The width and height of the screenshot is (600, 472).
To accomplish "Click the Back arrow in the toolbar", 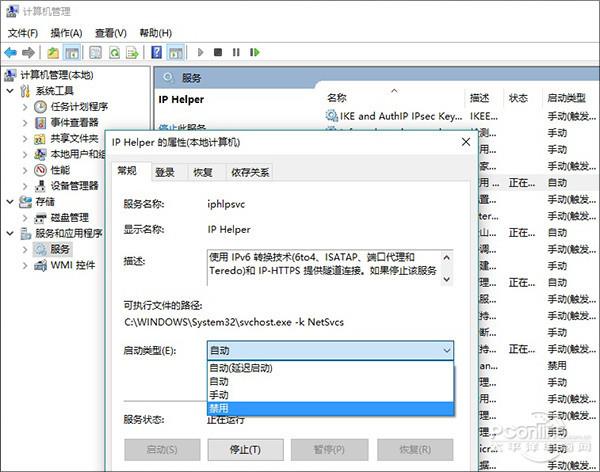I will pyautogui.click(x=12, y=52).
